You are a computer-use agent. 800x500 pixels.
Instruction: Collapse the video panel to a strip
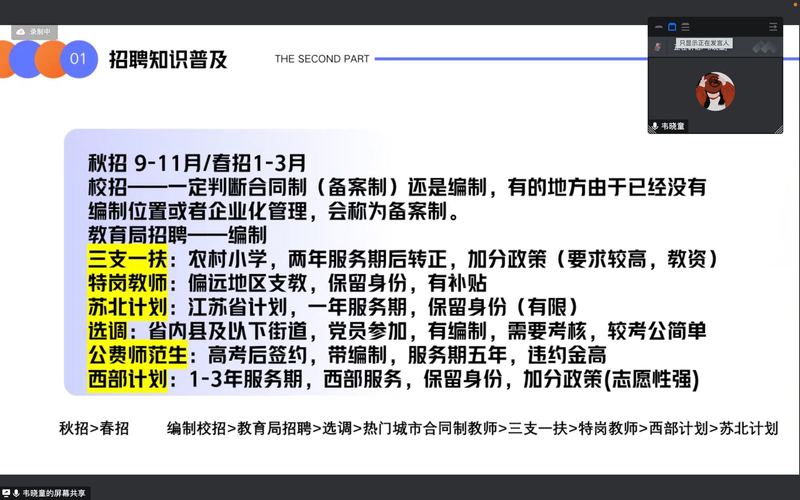click(x=659, y=27)
